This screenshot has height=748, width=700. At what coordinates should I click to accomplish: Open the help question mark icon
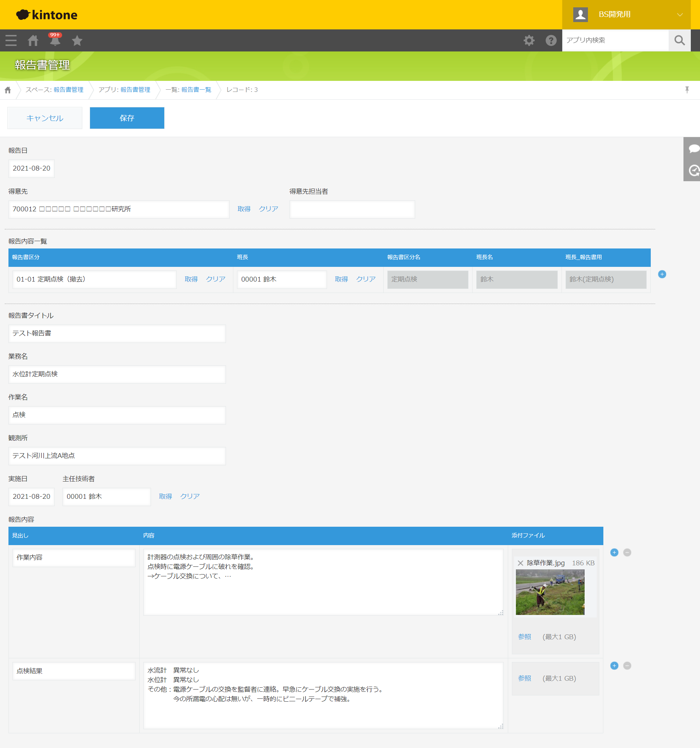(551, 40)
